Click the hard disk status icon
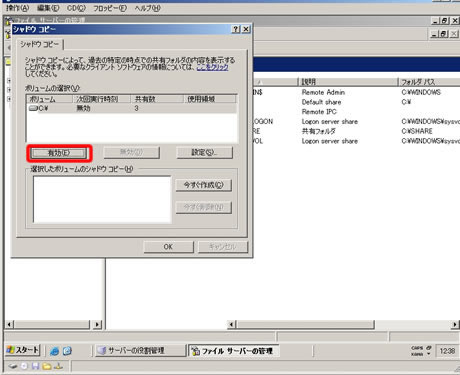 point(13,366)
